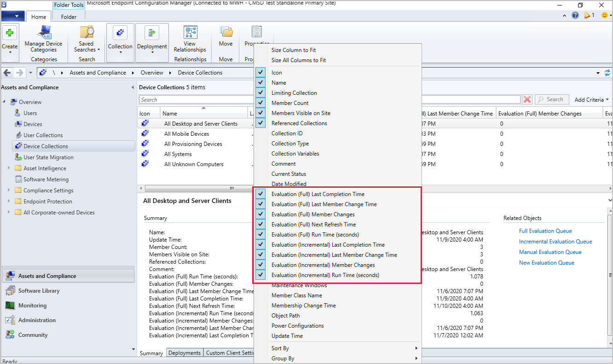Select All Mobile Devices collection row

pyautogui.click(x=186, y=134)
